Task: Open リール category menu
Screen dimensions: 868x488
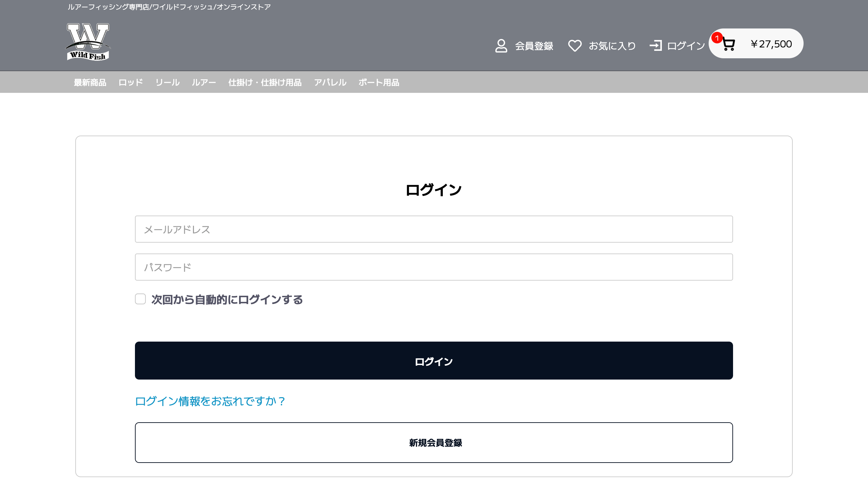Action: (167, 82)
